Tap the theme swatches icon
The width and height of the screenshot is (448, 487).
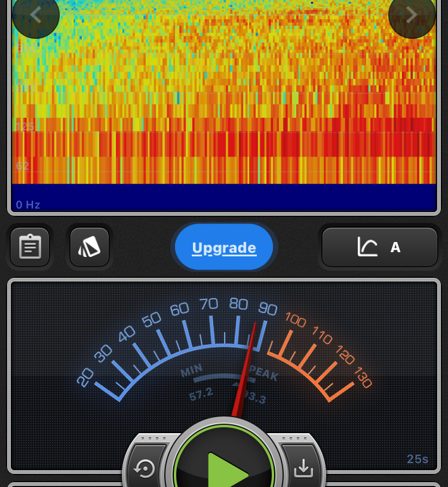[x=90, y=247]
